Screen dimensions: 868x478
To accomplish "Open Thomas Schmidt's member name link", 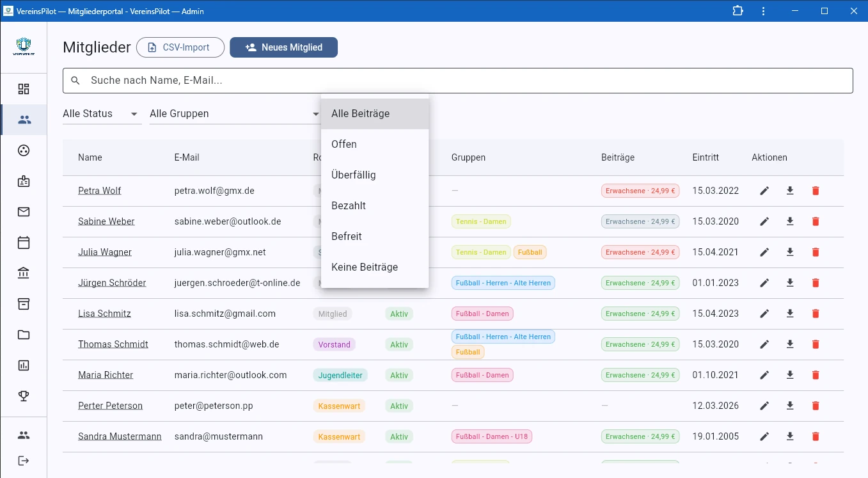I will coord(113,344).
